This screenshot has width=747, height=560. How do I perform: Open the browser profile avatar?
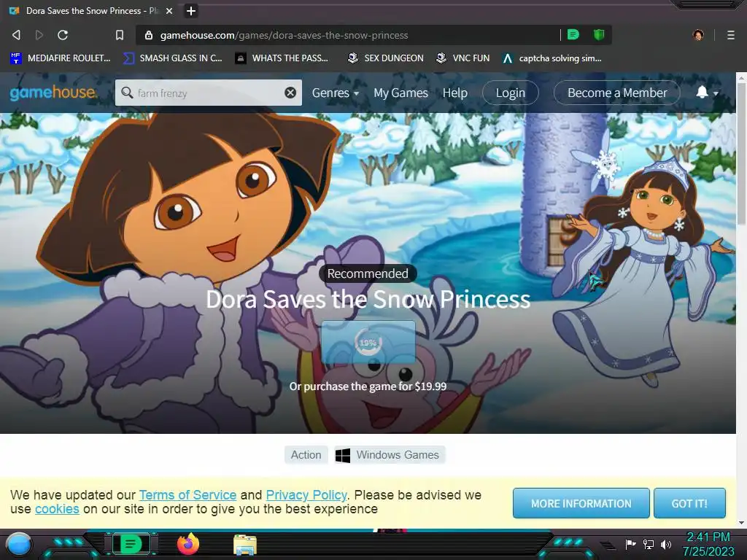698,35
